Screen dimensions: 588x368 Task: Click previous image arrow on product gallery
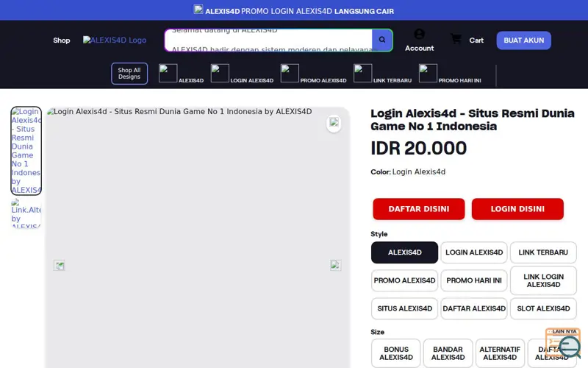coord(60,266)
